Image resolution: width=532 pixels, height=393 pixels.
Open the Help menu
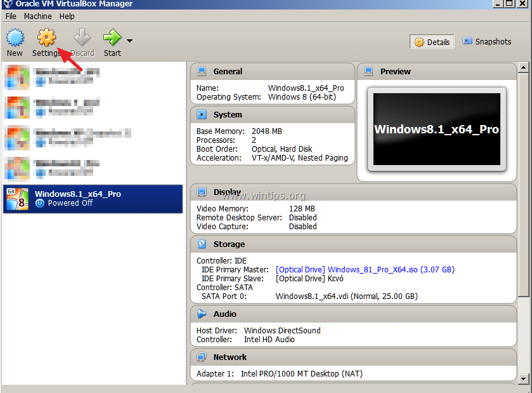(67, 17)
